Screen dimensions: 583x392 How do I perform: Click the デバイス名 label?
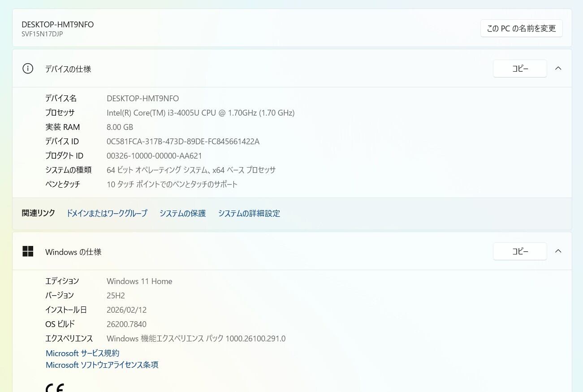tap(61, 99)
